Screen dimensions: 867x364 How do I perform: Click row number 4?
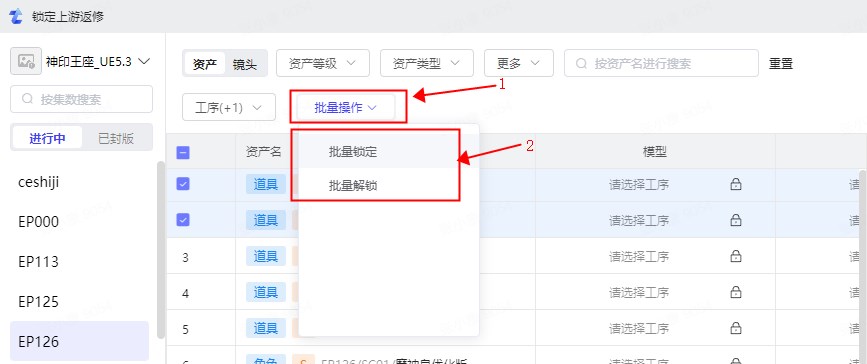185,293
